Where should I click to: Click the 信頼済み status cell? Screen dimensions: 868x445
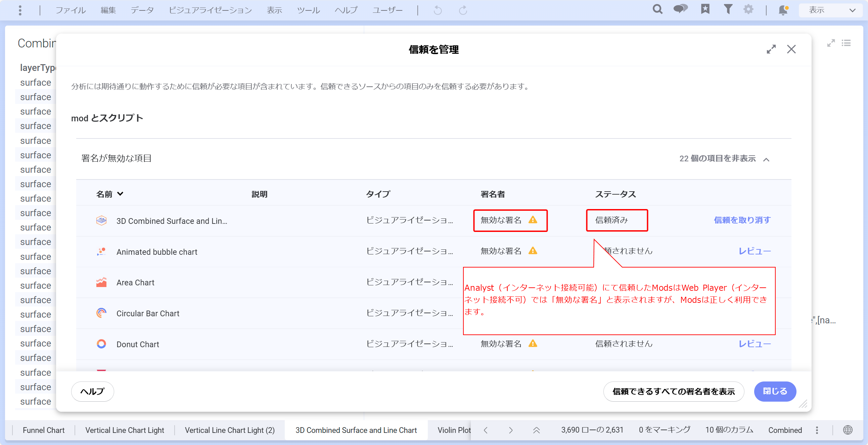click(x=611, y=220)
